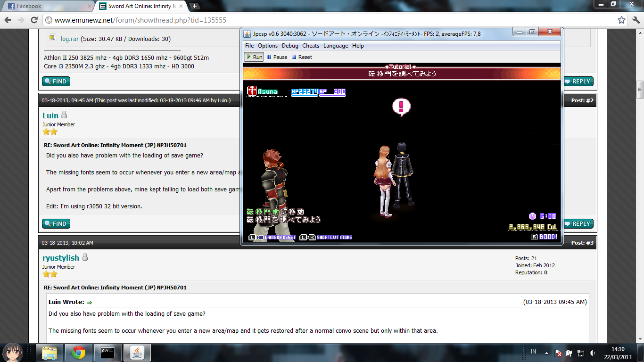The height and width of the screenshot is (362, 644).
Task: Click REPLY next to Luin's post
Action: tap(578, 223)
